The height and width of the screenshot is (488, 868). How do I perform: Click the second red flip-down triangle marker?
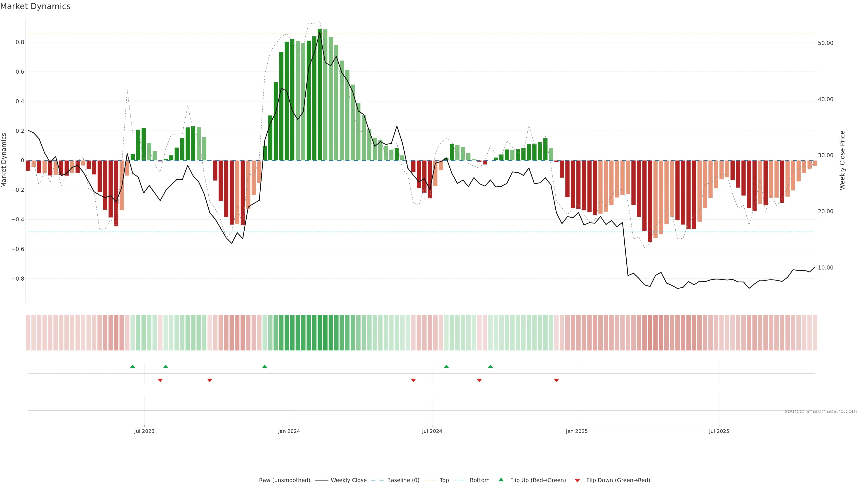pyautogui.click(x=210, y=380)
